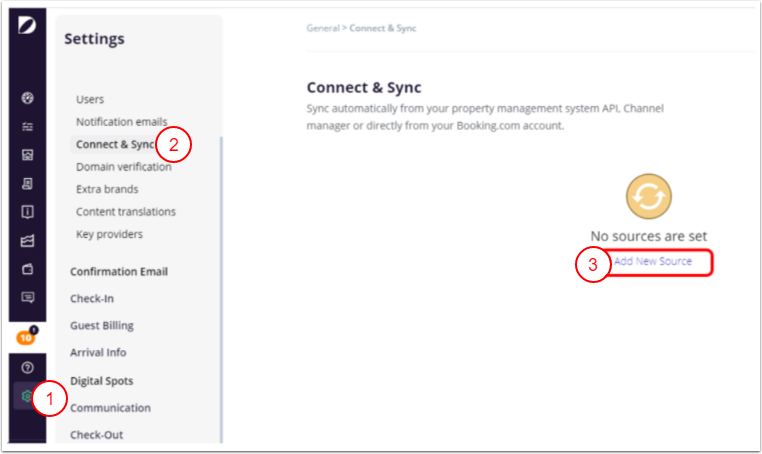The height and width of the screenshot is (454, 762).
Task: Select Users in the Settings menu
Action: (x=90, y=99)
